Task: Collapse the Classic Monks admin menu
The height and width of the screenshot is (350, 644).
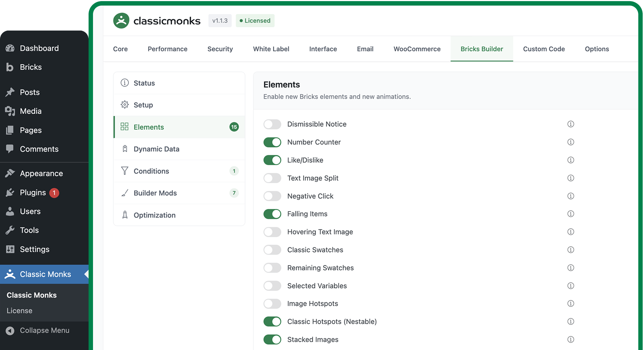Action: coord(44,330)
